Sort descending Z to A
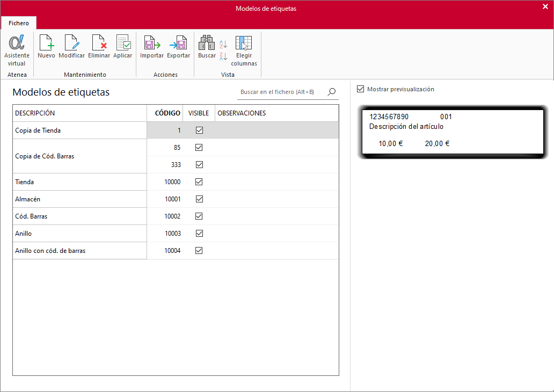 tap(223, 56)
